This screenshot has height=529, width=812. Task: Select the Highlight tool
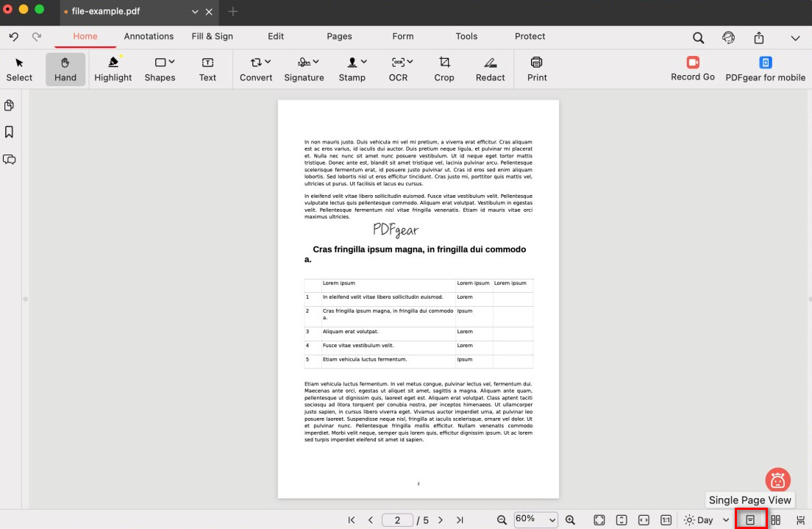click(x=113, y=69)
